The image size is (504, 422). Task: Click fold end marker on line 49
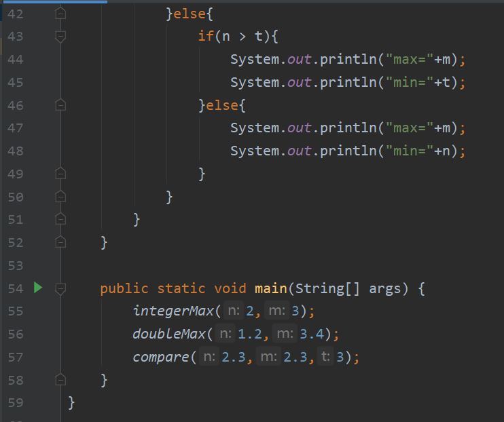(60, 174)
